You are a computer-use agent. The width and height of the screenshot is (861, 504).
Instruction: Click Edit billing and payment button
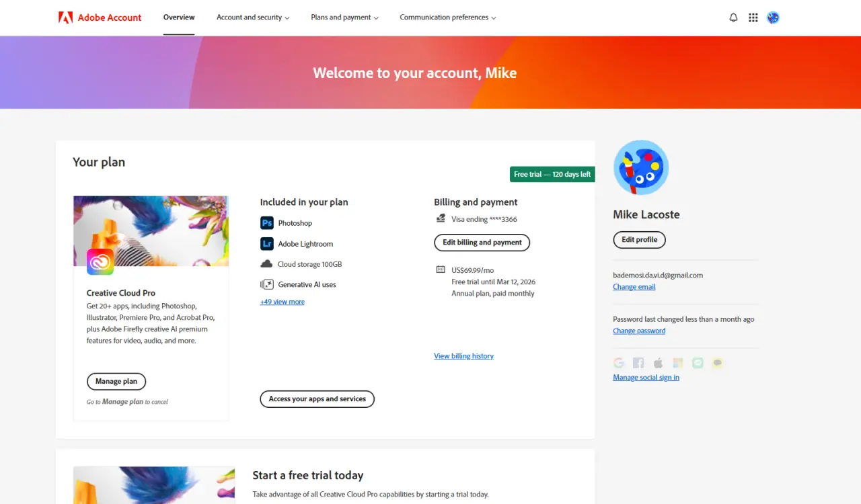pyautogui.click(x=482, y=243)
